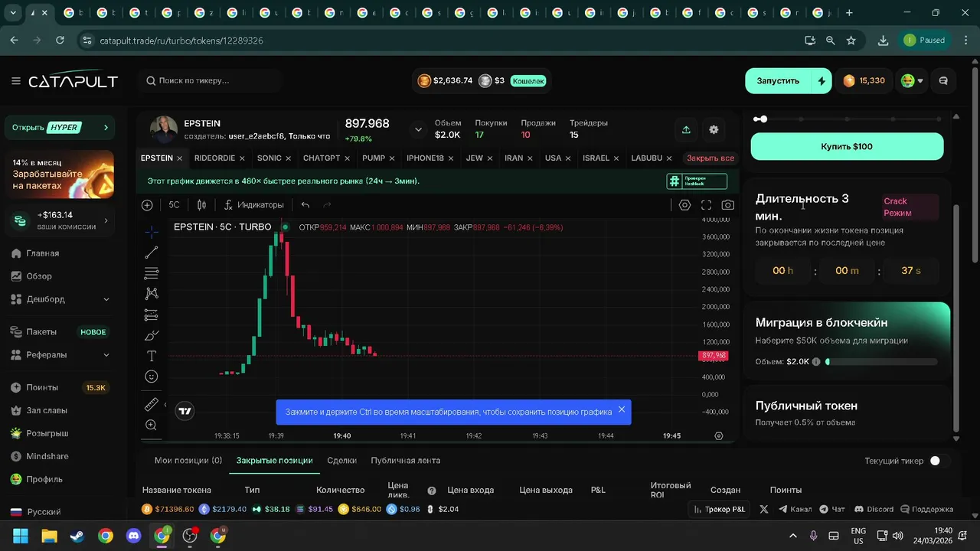This screenshot has height=551, width=980.
Task: Open chart settings hexagon icon
Action: (x=684, y=205)
